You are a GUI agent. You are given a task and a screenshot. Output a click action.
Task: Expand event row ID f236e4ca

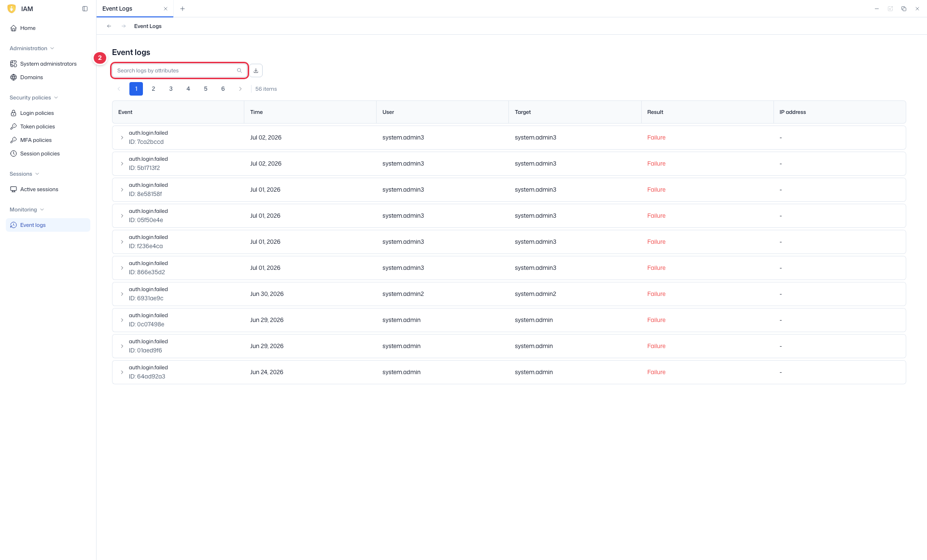[x=122, y=242]
